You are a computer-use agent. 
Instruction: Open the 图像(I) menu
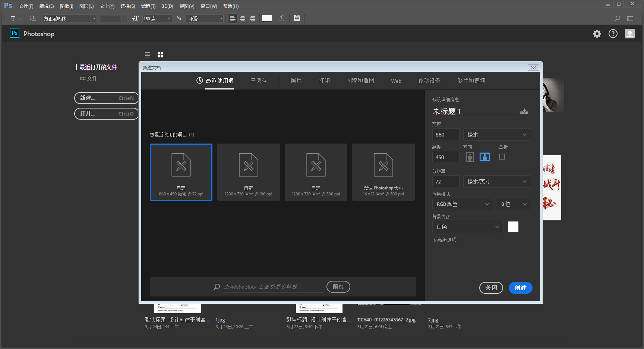pos(67,6)
